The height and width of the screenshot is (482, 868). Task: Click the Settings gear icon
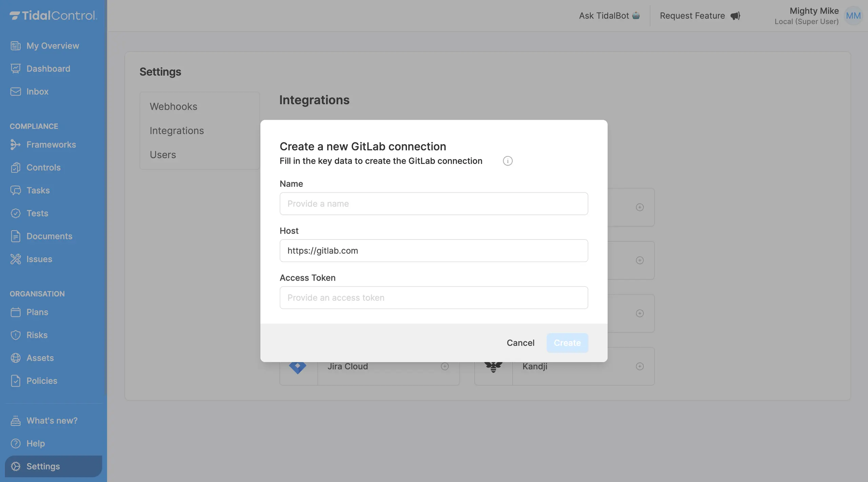coord(16,466)
